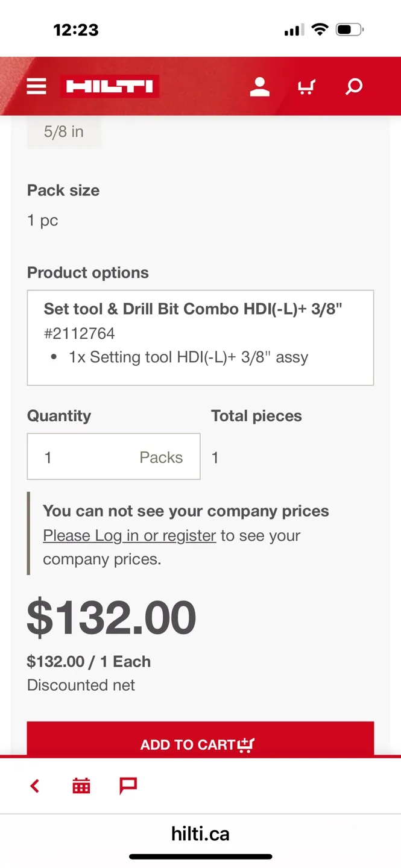Select the Set tool & Drill Bit Combo option

click(200, 338)
